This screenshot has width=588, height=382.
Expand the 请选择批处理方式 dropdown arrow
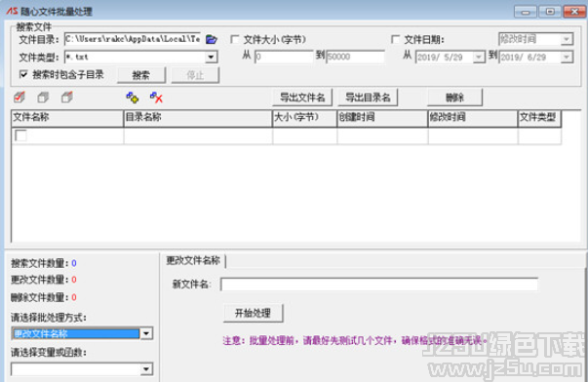tap(146, 333)
